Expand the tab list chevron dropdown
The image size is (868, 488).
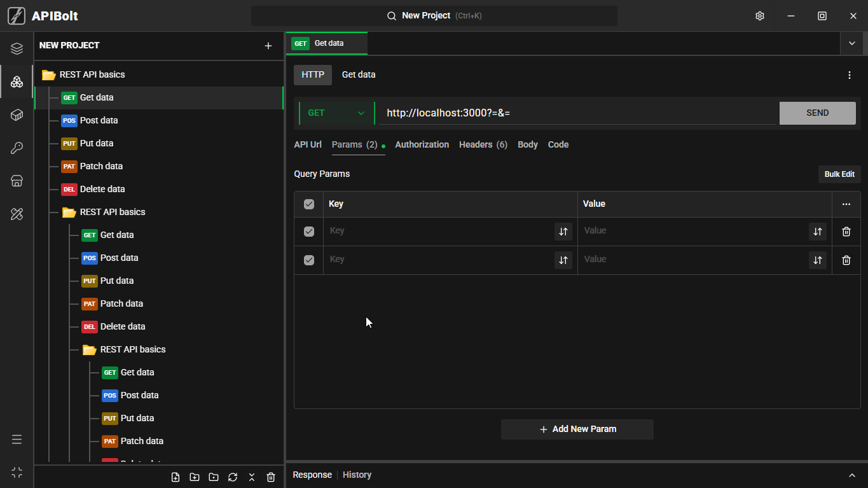pyautogui.click(x=852, y=43)
